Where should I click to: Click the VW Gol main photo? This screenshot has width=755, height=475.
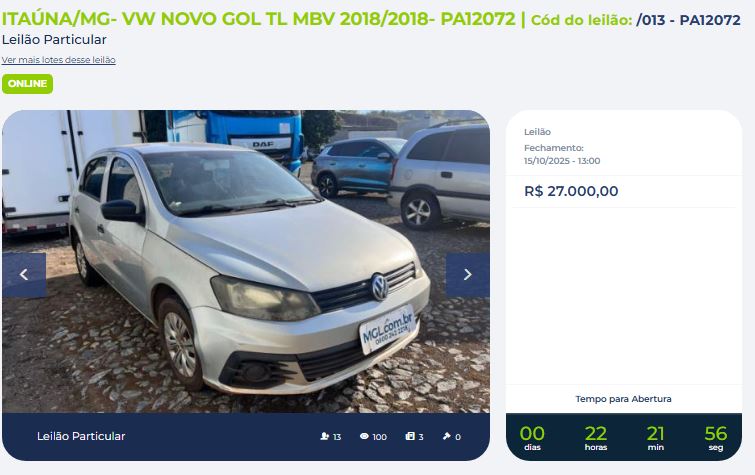pos(246,262)
